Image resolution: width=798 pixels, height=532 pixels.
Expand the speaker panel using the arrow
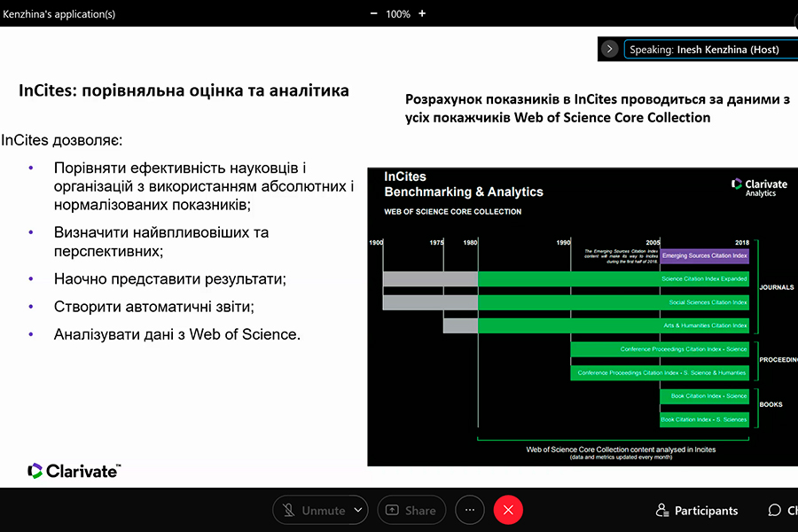(609, 50)
